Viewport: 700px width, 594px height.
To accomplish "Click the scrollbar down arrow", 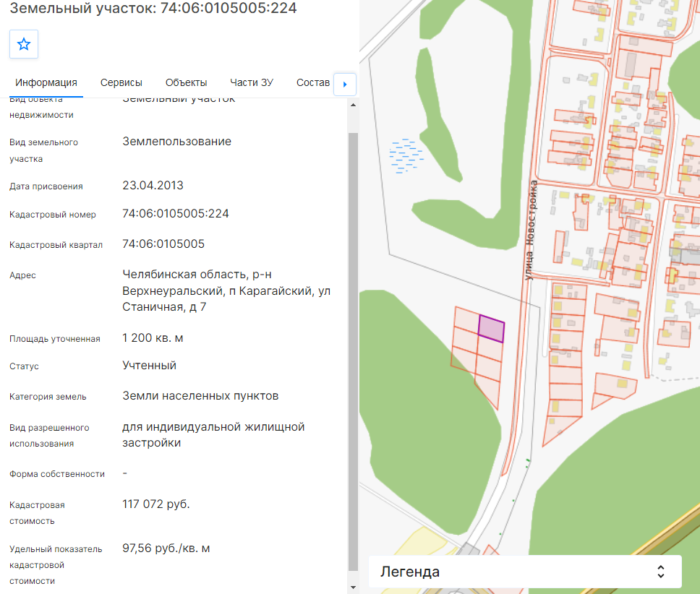I will coord(353,587).
